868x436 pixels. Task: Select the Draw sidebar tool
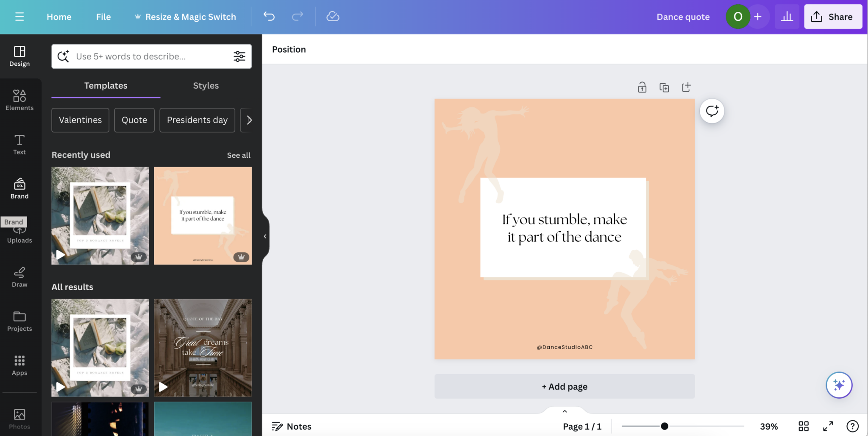(19, 277)
